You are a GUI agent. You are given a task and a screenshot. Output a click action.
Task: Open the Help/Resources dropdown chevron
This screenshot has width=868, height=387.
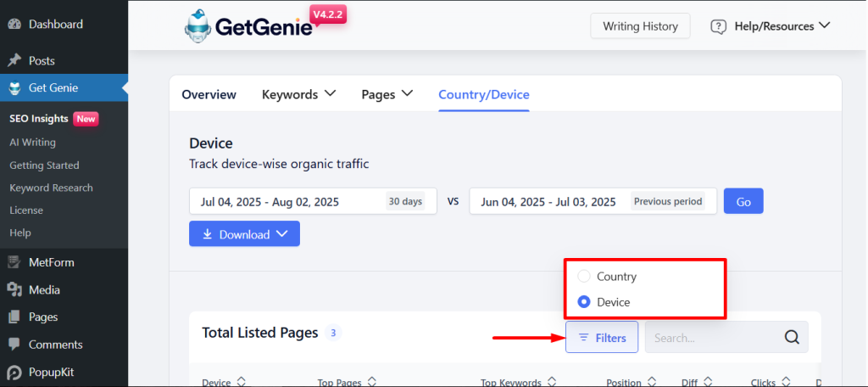click(824, 25)
